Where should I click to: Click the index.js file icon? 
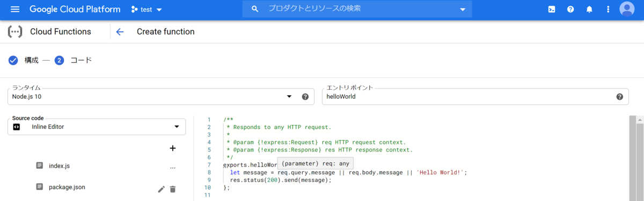tap(40, 166)
